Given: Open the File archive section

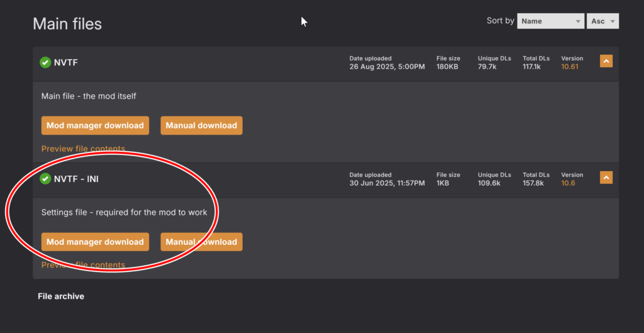Looking at the screenshot, I should click(x=61, y=296).
